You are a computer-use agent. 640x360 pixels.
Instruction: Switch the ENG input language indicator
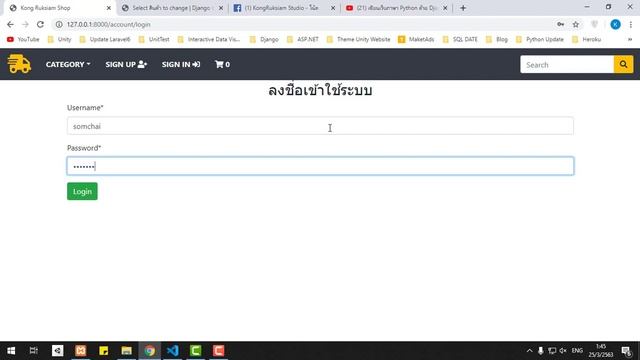(x=577, y=351)
